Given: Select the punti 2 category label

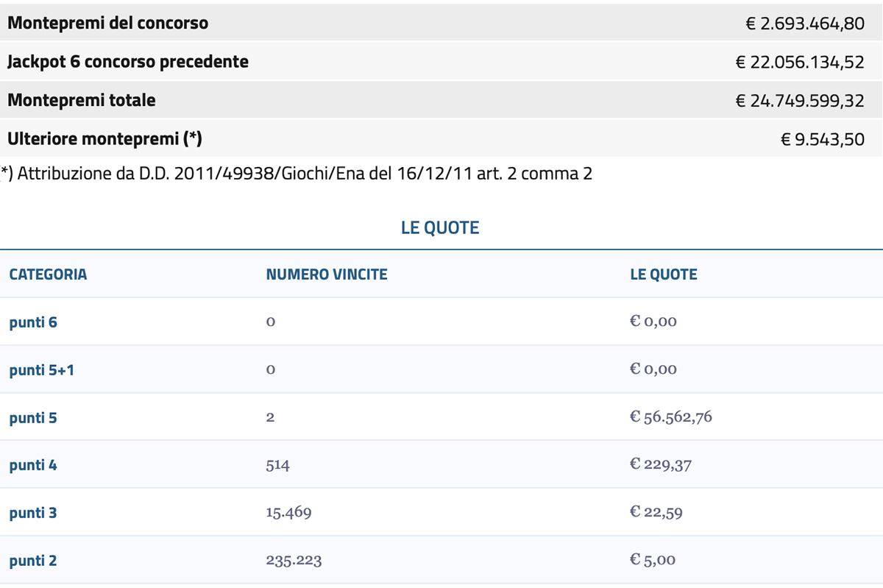Looking at the screenshot, I should click(x=33, y=561).
